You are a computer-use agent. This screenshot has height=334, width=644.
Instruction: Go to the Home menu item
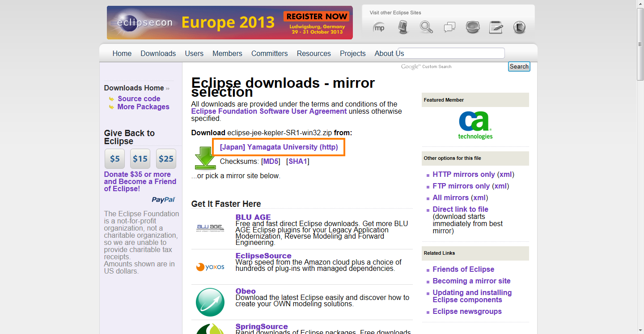point(122,53)
